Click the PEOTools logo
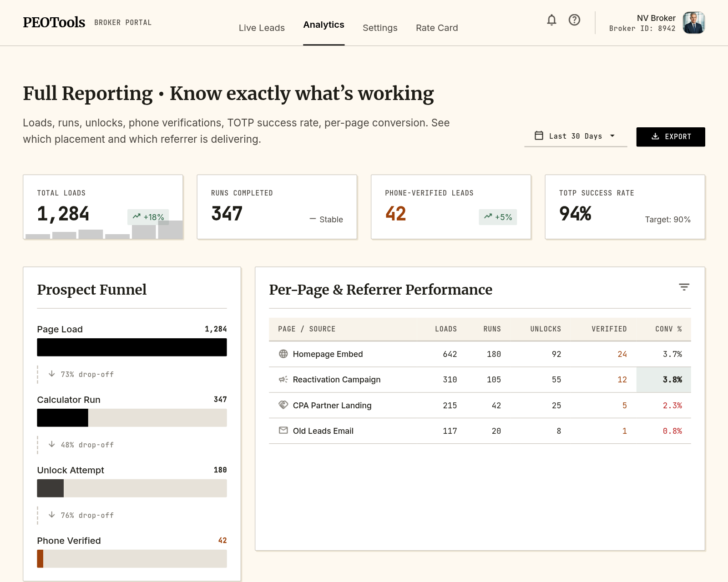Screen dimensions: 728x582 (54, 22)
